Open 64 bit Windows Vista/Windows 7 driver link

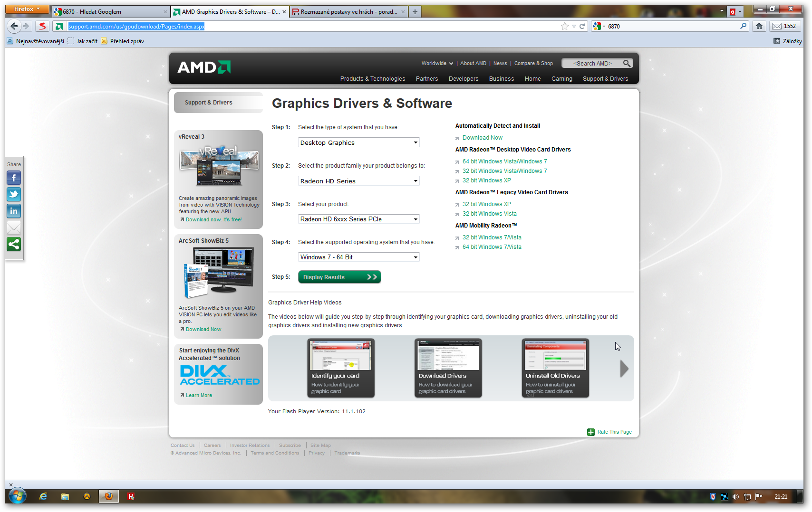[504, 161]
